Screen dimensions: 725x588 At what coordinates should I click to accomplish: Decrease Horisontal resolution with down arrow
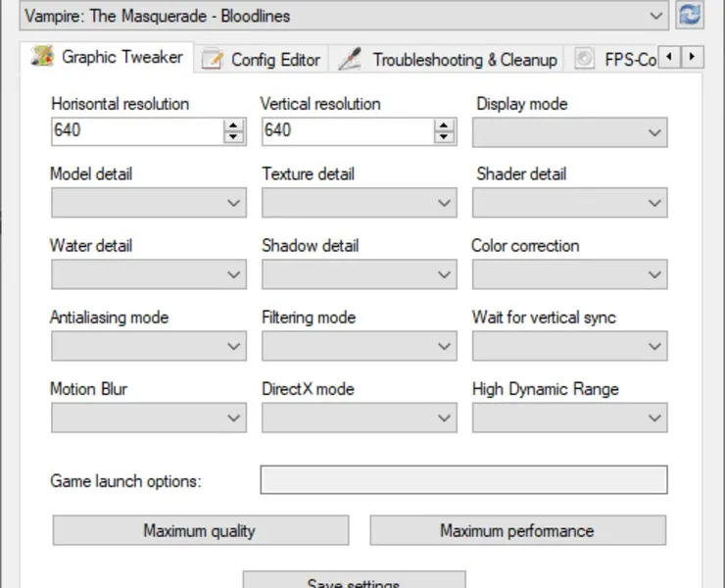[x=233, y=137]
